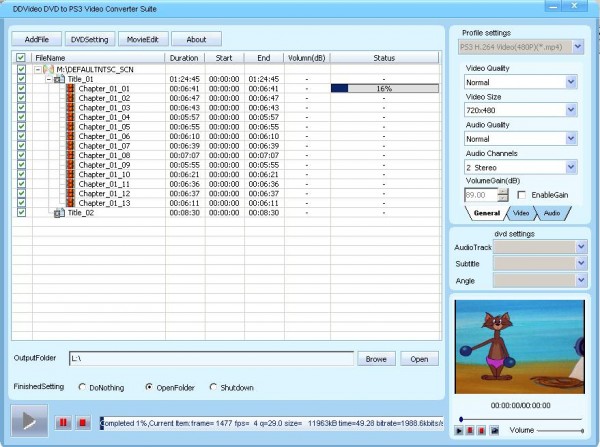Select the Shutdown radio button
This screenshot has width=600, height=447.
pos(213,387)
